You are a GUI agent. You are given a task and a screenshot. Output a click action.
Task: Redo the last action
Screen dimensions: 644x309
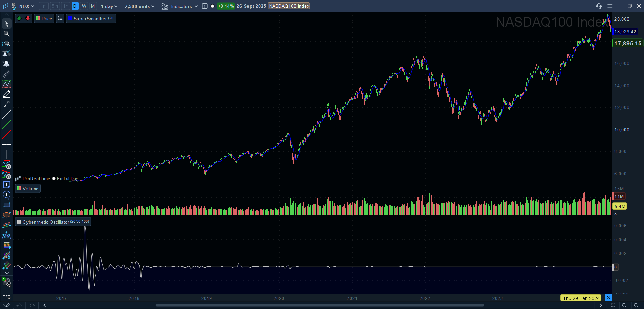(x=32, y=305)
